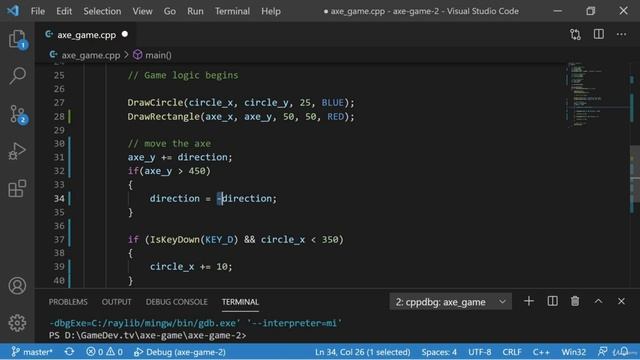Create a new terminal with plus icon
This screenshot has width=640, height=360.
click(529, 301)
